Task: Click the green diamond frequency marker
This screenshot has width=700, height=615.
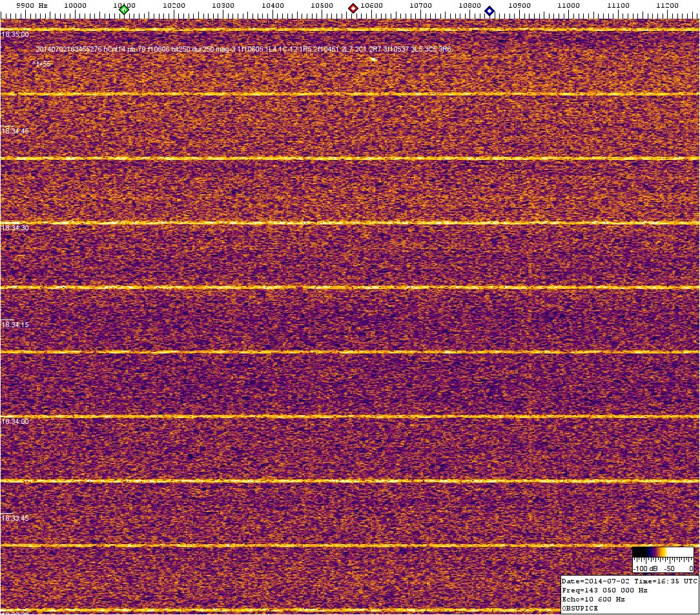Action: pyautogui.click(x=124, y=10)
